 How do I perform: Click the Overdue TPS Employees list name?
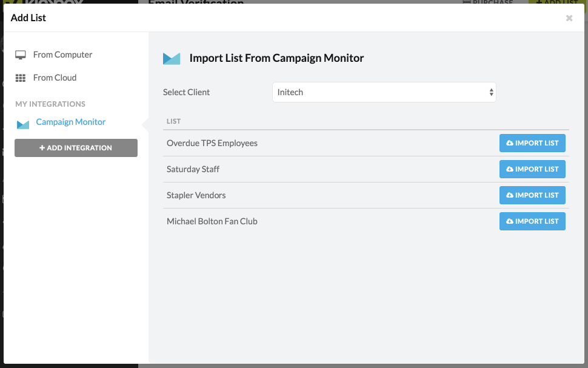click(212, 143)
